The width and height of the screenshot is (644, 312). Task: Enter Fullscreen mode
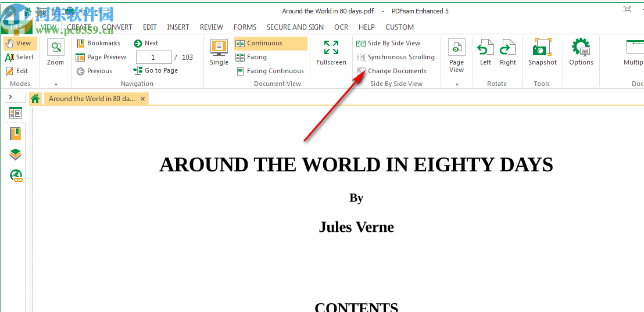pos(331,52)
